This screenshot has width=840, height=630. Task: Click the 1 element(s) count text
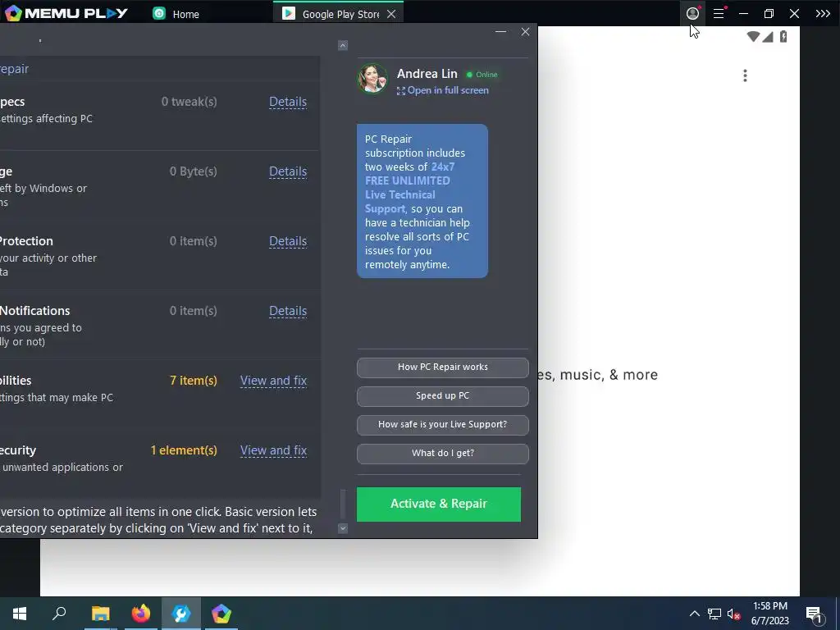pos(184,450)
